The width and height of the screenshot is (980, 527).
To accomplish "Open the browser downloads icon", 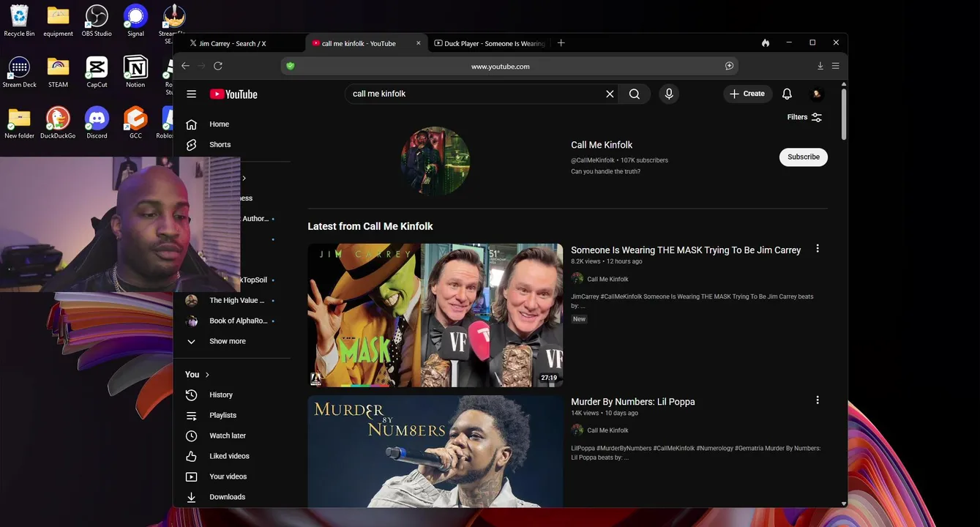I will (820, 66).
